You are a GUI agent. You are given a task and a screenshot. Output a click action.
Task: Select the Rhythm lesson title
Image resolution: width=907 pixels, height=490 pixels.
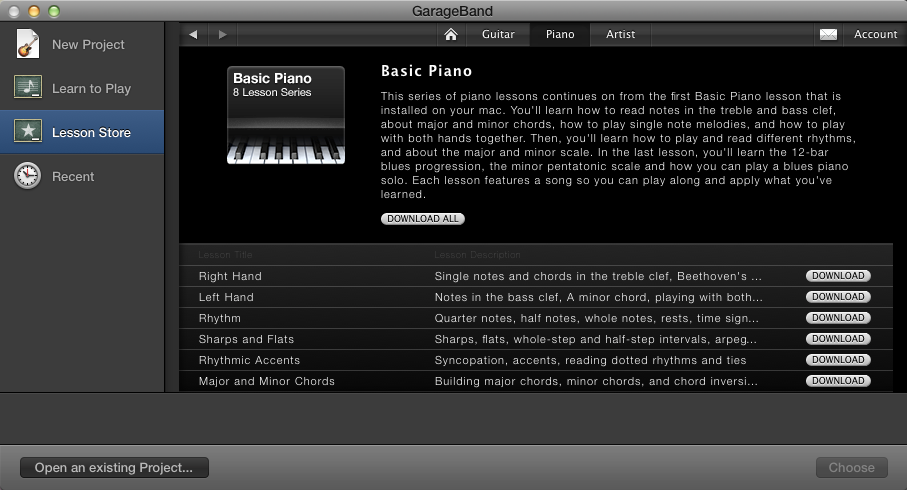click(220, 318)
